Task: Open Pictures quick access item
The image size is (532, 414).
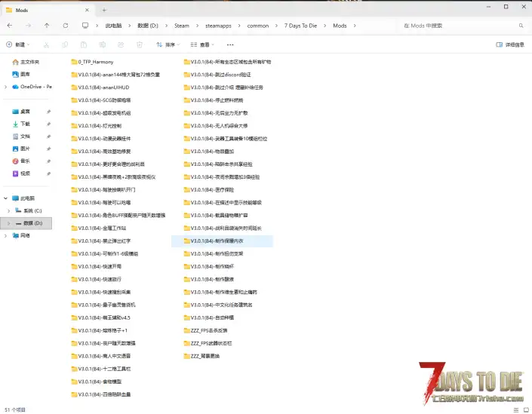Action: coord(21,149)
